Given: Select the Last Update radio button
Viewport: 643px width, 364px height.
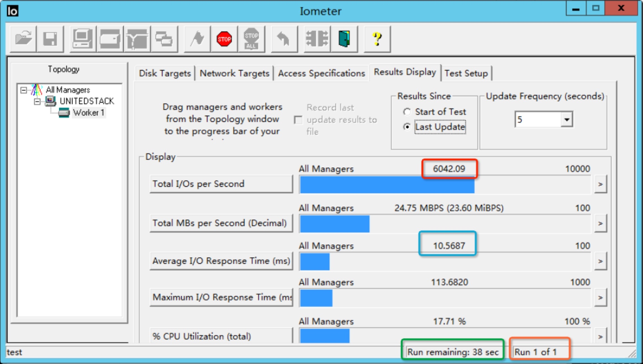Looking at the screenshot, I should click(407, 127).
